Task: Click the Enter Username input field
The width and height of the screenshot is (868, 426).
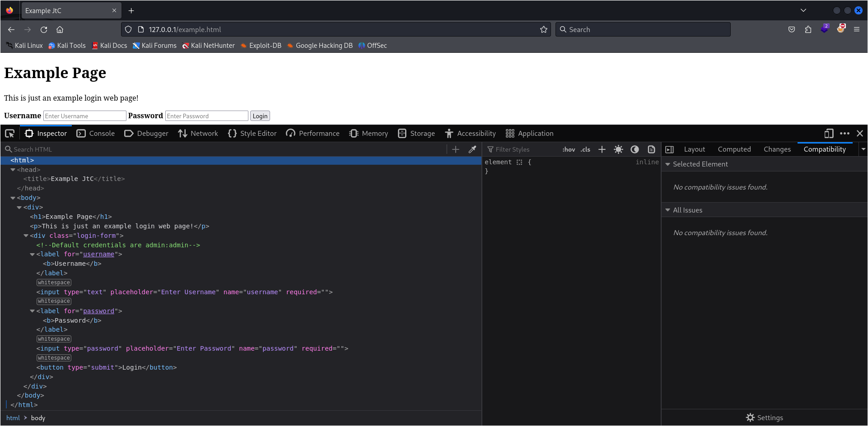Action: pos(84,116)
